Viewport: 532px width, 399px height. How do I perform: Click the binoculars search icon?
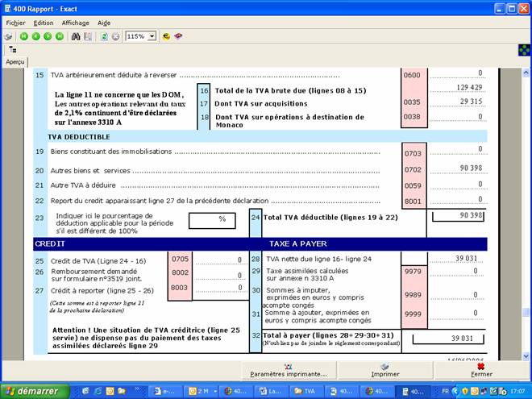coord(76,36)
